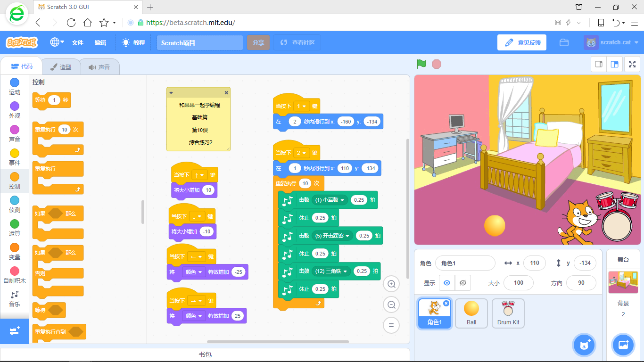Select the 事件 events category
644x362 pixels.
click(x=15, y=157)
